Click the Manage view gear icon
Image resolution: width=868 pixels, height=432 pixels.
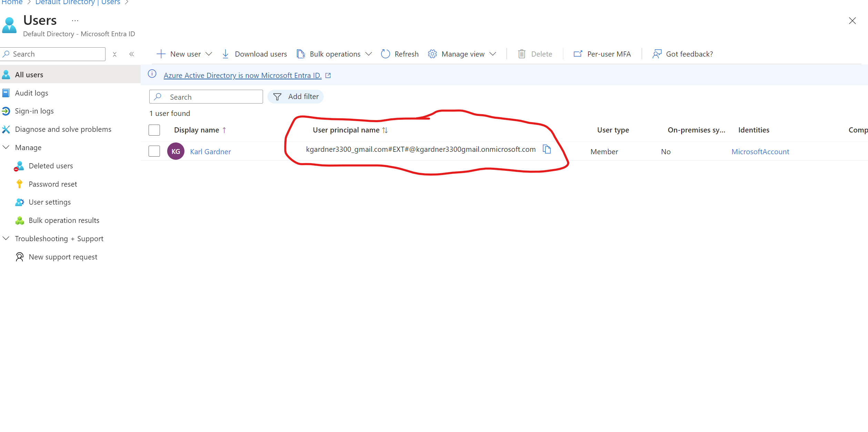[432, 54]
